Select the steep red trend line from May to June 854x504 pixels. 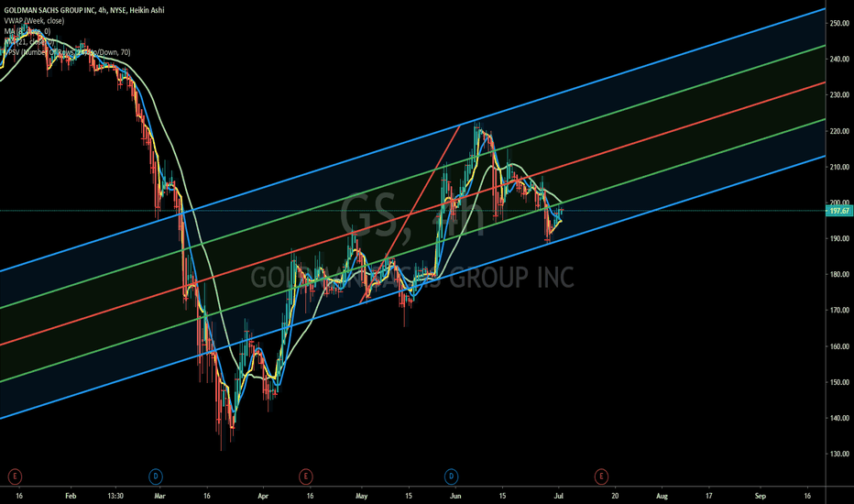(410, 215)
